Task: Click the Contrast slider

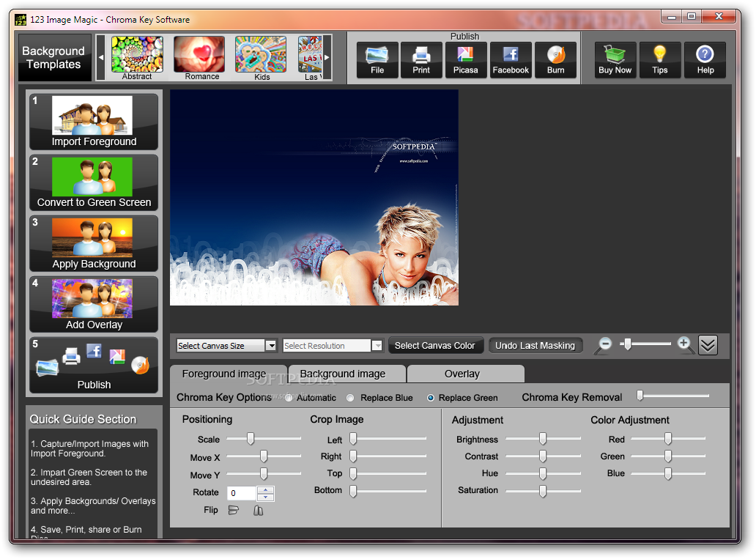Action: tap(543, 456)
